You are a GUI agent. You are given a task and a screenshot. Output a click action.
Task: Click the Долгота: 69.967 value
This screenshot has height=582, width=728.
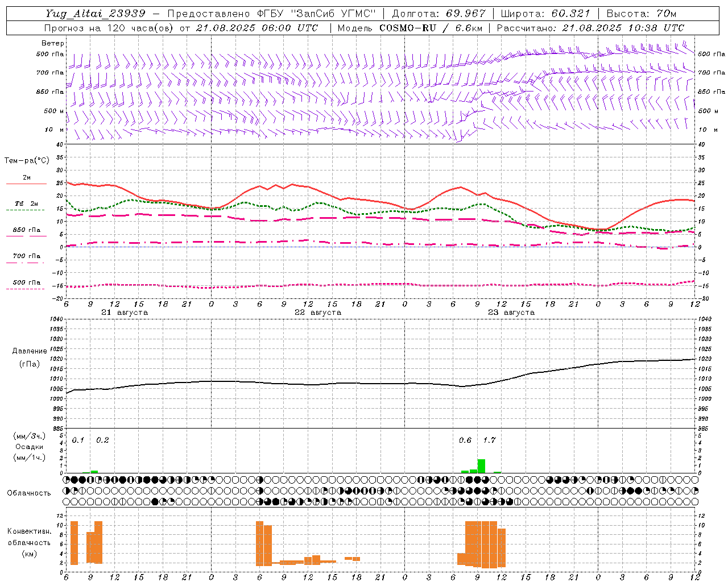[x=439, y=14]
